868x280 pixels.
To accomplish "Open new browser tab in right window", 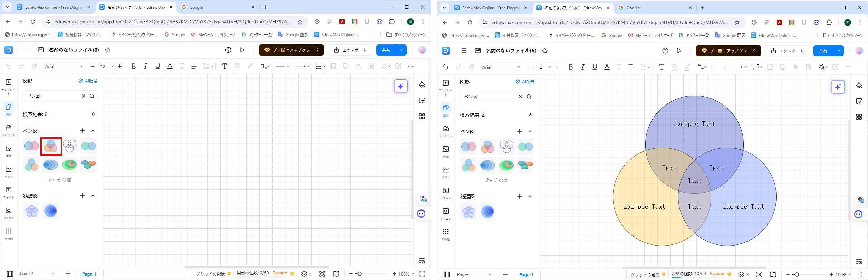I will (x=703, y=8).
